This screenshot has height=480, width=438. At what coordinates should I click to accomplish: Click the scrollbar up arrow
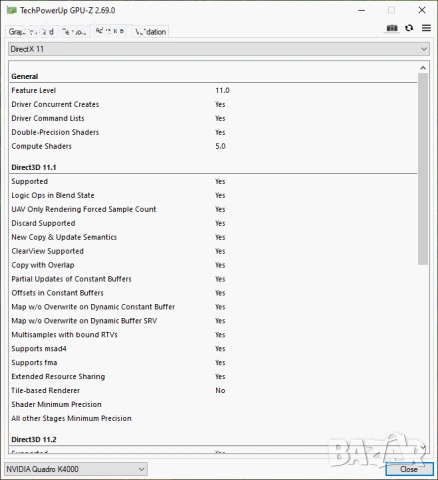click(x=423, y=68)
